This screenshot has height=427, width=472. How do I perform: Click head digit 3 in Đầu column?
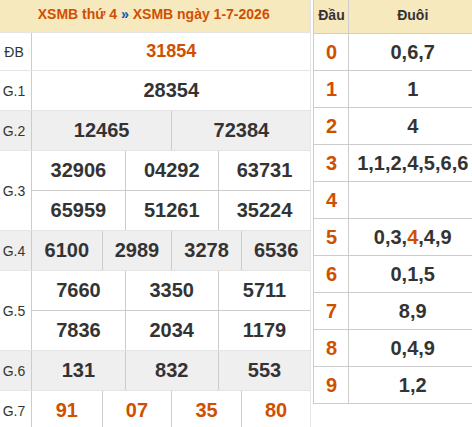[x=331, y=163]
